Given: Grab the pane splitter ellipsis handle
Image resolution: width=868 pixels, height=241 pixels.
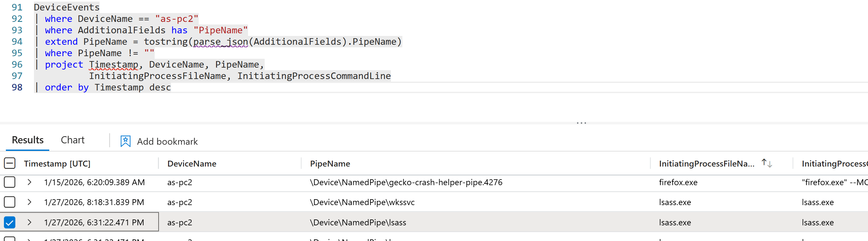Looking at the screenshot, I should tap(581, 123).
